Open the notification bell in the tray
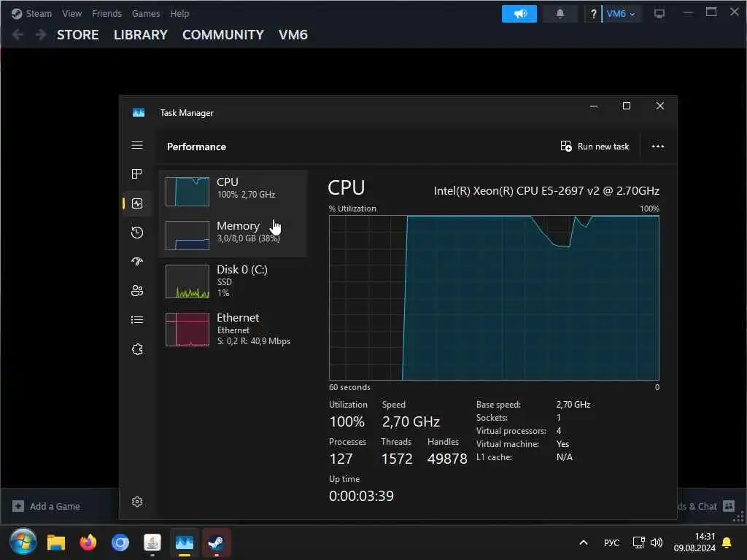 click(x=727, y=542)
